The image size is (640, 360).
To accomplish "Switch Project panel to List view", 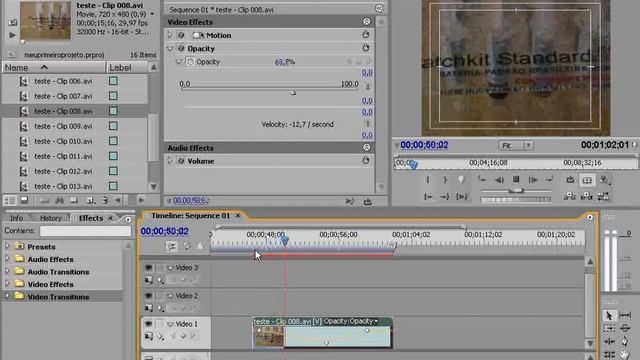I will [9, 200].
